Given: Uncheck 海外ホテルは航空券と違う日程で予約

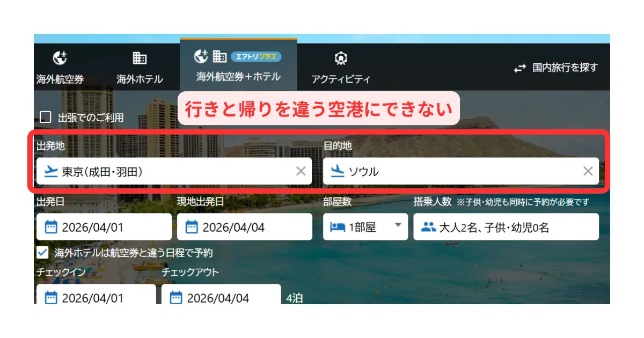Looking at the screenshot, I should [x=42, y=252].
